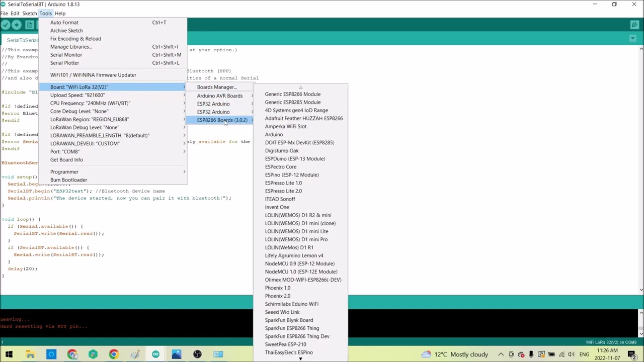Expand the Core Debug Level submenu
This screenshot has height=362, width=644.
(114, 111)
